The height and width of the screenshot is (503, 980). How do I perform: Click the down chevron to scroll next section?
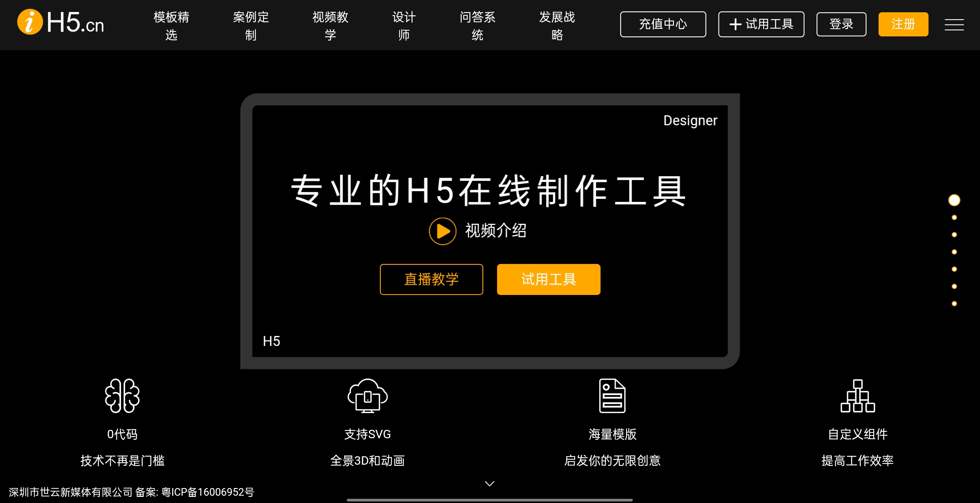(x=490, y=483)
